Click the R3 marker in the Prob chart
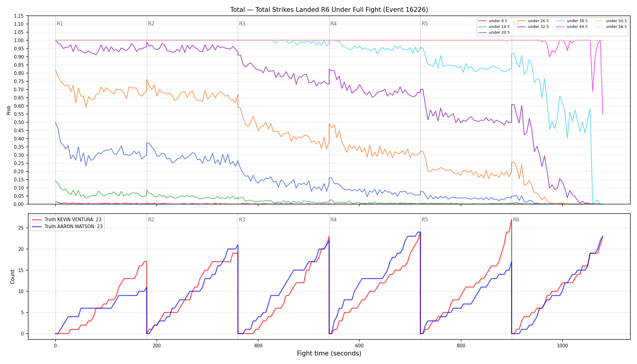Image resolution: width=637 pixels, height=364 pixels. coord(242,24)
